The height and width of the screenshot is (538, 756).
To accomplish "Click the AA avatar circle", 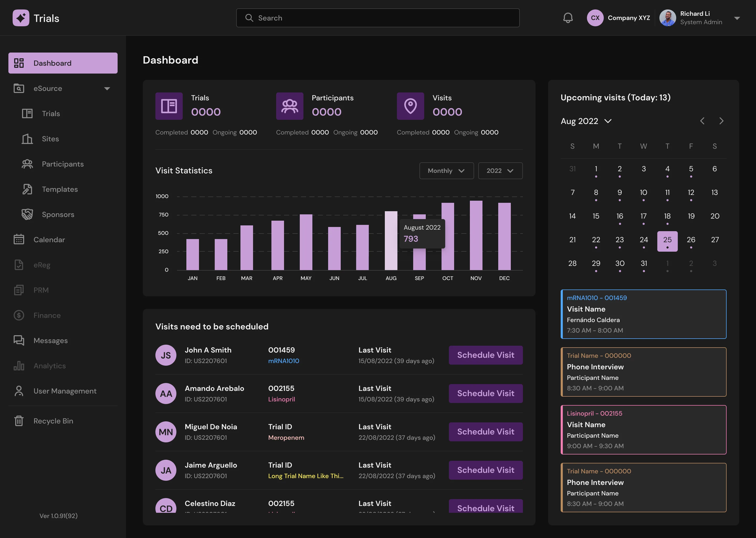I will (166, 394).
